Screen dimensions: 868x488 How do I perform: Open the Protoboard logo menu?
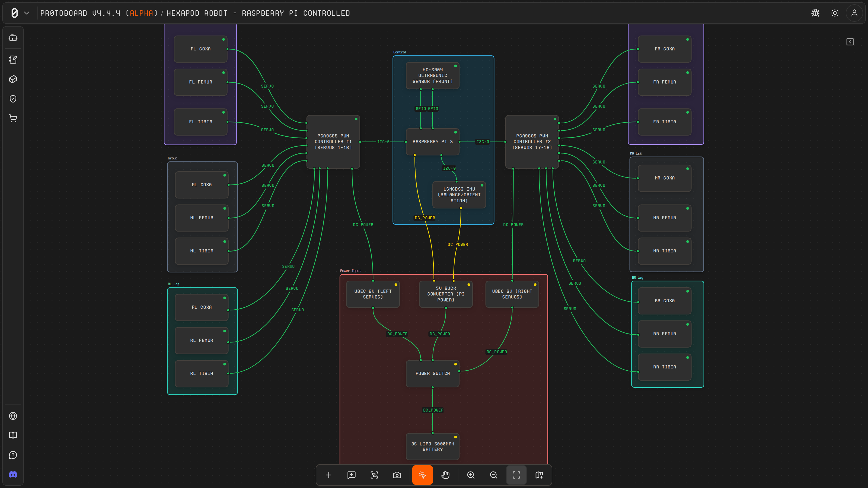pyautogui.click(x=14, y=13)
